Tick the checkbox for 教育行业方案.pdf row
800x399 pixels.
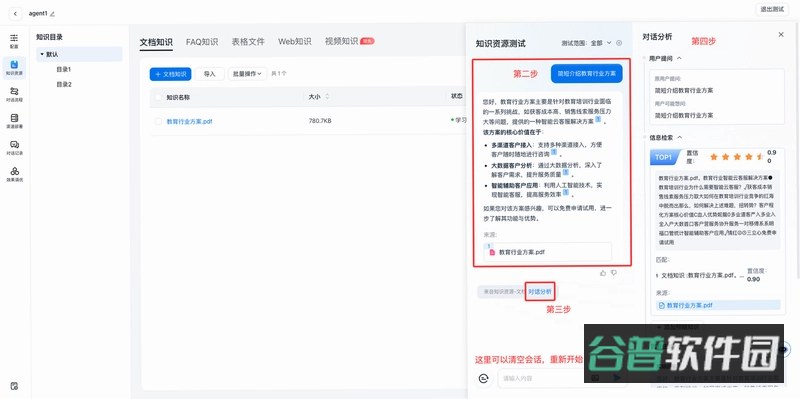[158, 121]
